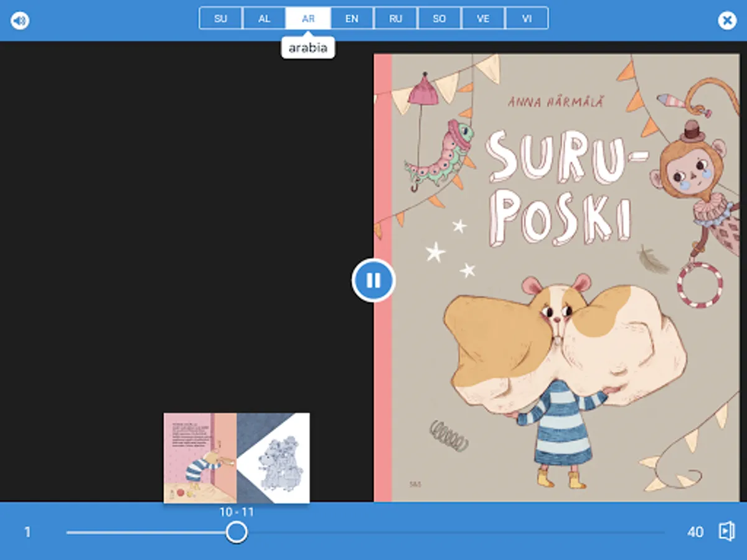Screen dimensions: 747x560
Task: Open the pages 10-11 preview thumbnail
Action: pyautogui.click(x=237, y=458)
